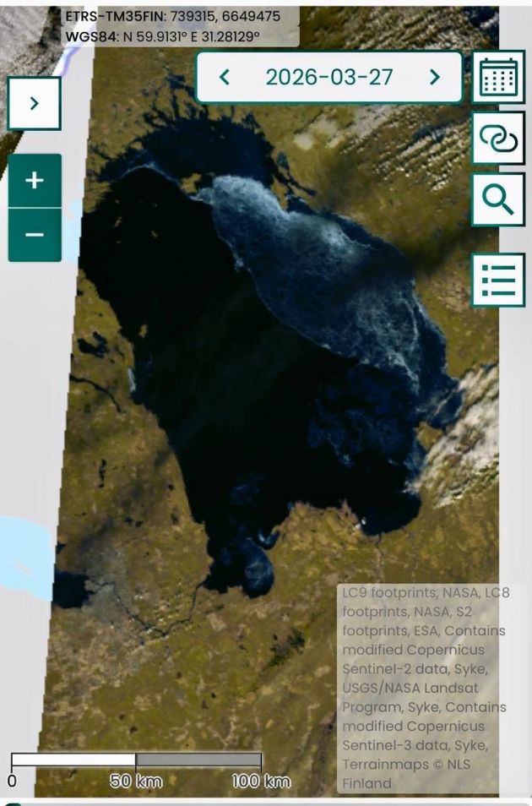The height and width of the screenshot is (806, 532).
Task: Click the 2026-03-27 date label
Action: (x=329, y=78)
